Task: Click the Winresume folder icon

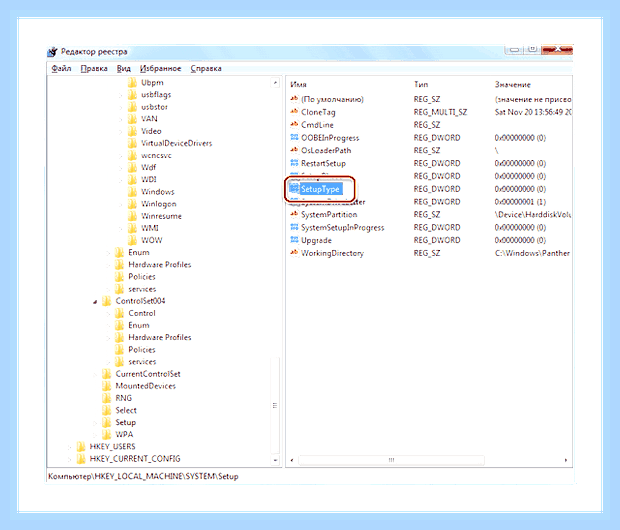Action: tap(132, 216)
